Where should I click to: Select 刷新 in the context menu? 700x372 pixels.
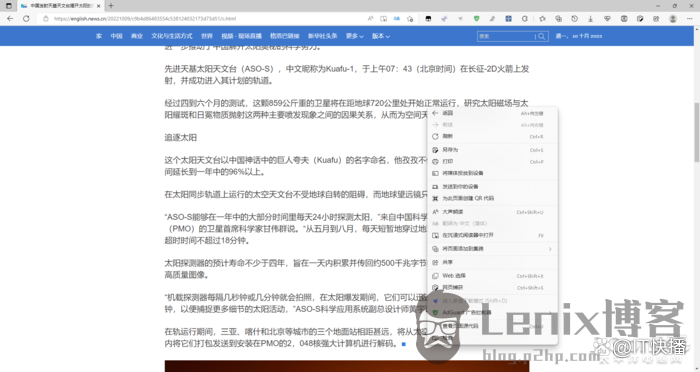click(x=492, y=136)
